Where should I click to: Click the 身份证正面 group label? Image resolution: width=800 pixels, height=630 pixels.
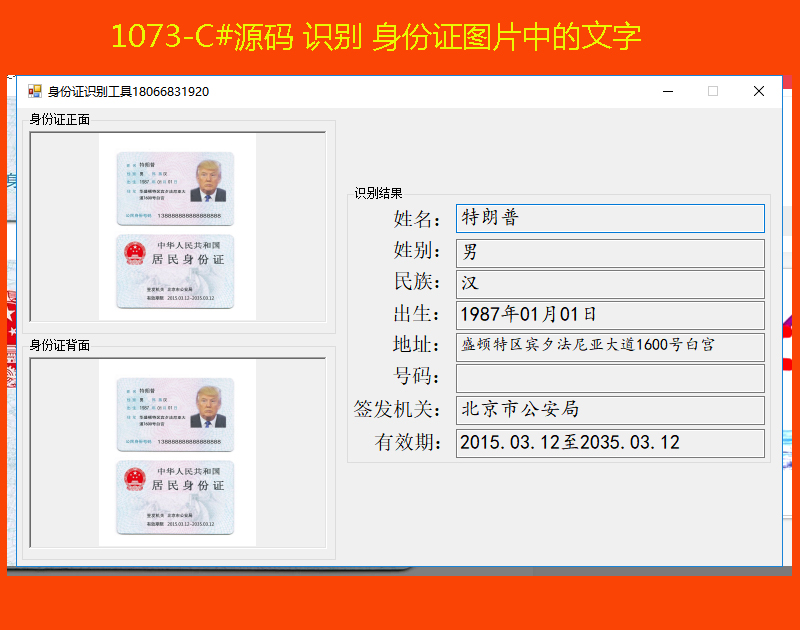pos(60,120)
